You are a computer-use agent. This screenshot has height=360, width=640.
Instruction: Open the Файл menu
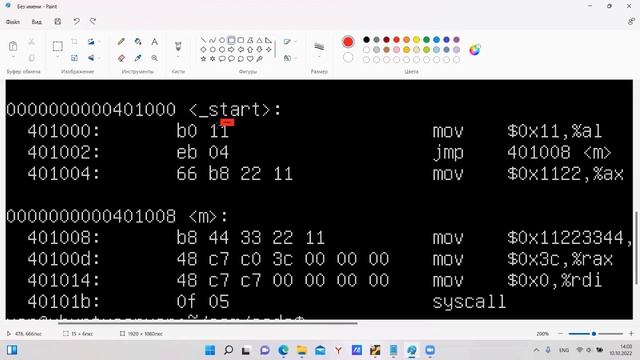[13, 22]
